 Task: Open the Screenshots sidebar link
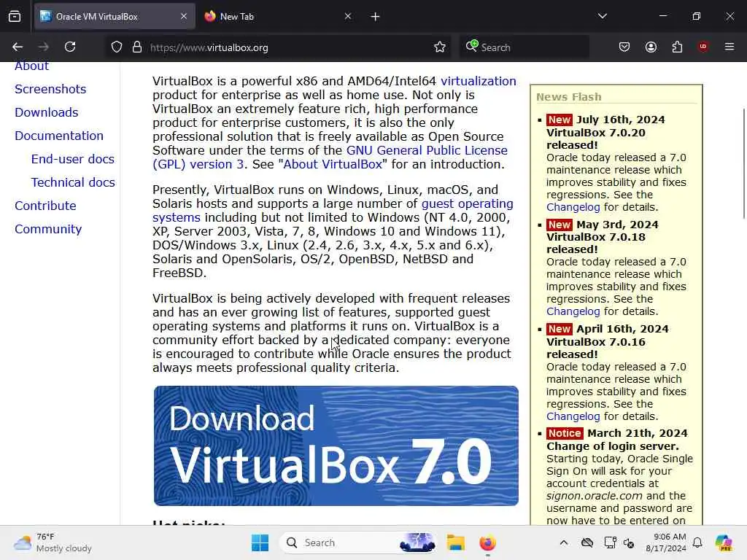coord(50,89)
